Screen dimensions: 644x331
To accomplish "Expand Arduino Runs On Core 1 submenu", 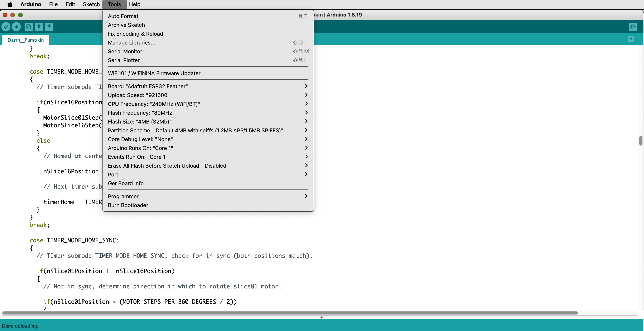I will click(x=208, y=148).
